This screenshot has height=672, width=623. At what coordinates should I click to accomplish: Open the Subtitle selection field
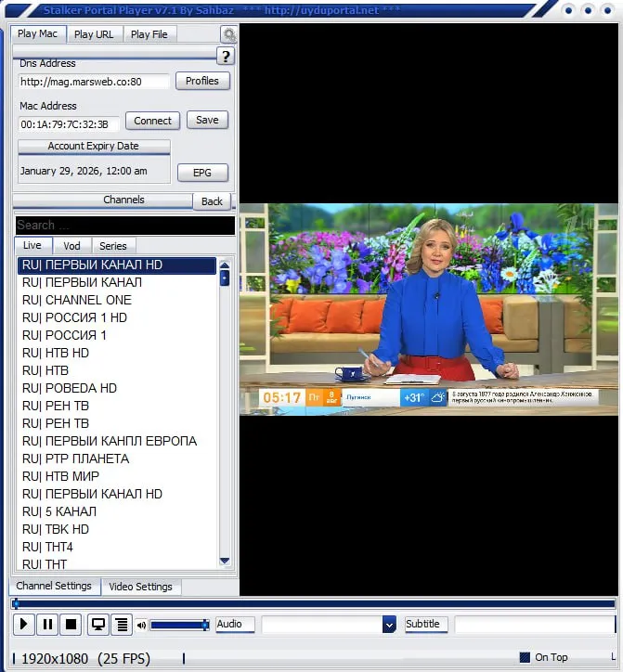[x=534, y=625]
